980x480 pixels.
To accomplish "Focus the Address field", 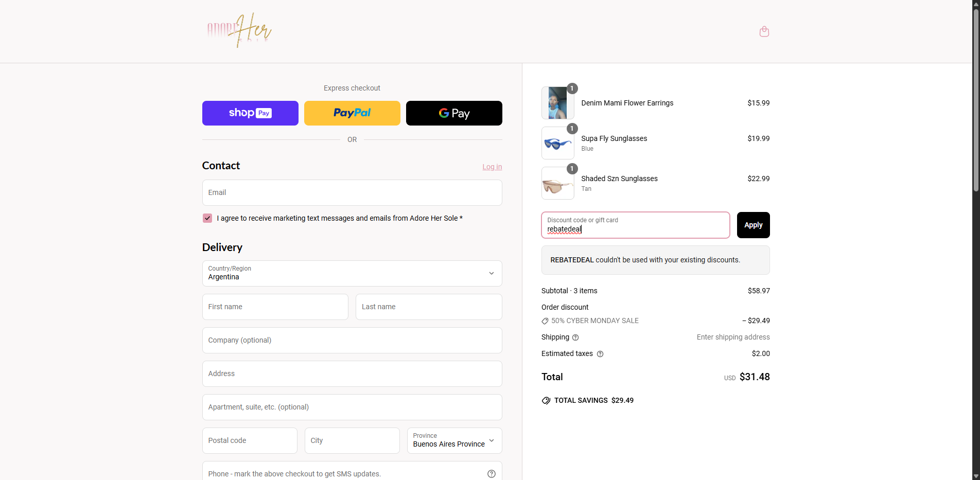I will (352, 374).
